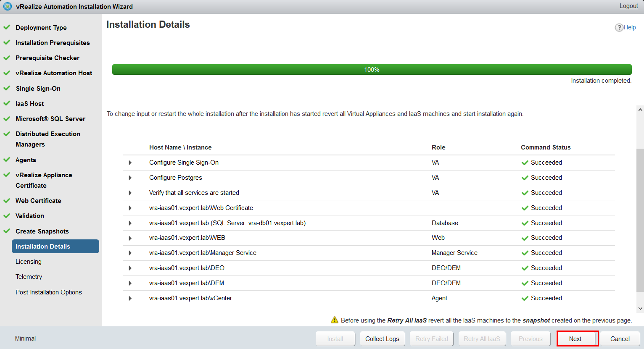Click the disabled Previous button
The height and width of the screenshot is (349, 644).
(531, 339)
